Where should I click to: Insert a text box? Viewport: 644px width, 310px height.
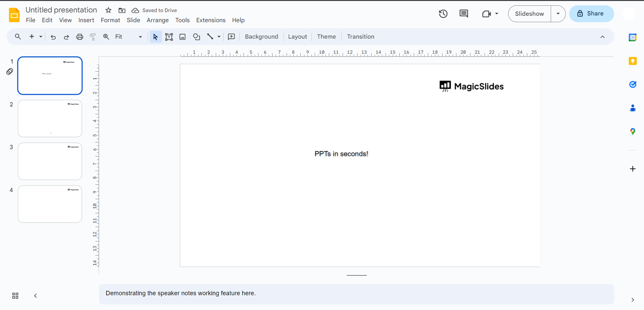[169, 37]
